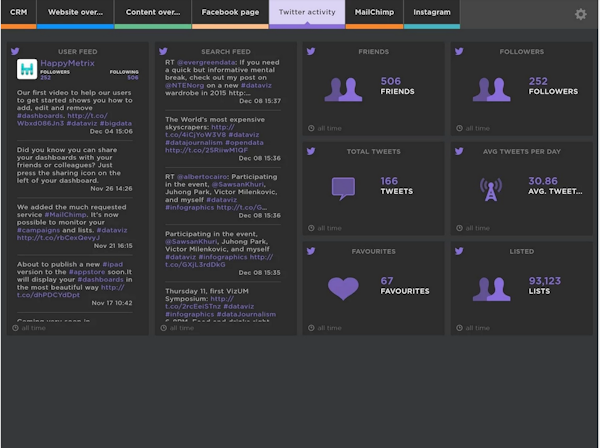Click the people icon in Listed widget
Image resolution: width=600 pixels, height=448 pixels.
[x=491, y=289]
